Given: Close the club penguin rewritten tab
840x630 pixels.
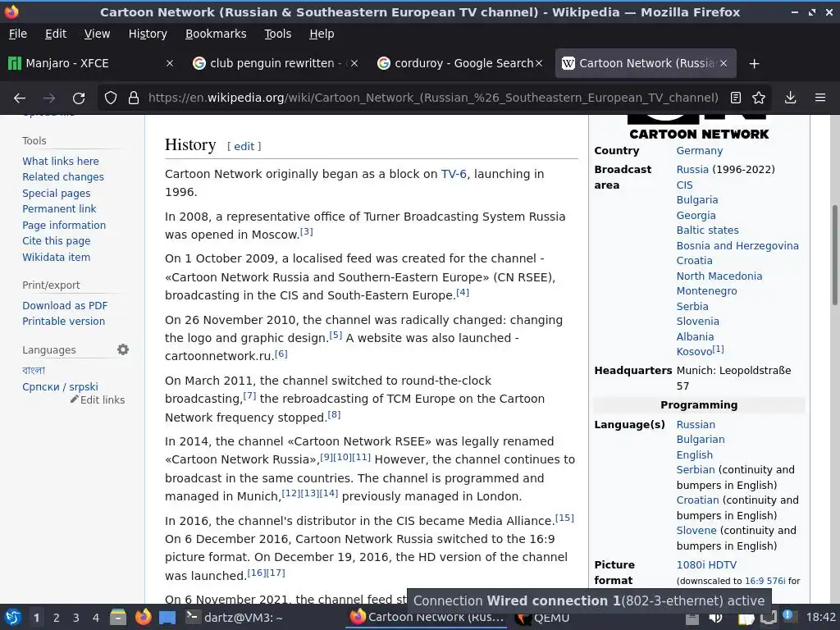Looking at the screenshot, I should pos(354,63).
